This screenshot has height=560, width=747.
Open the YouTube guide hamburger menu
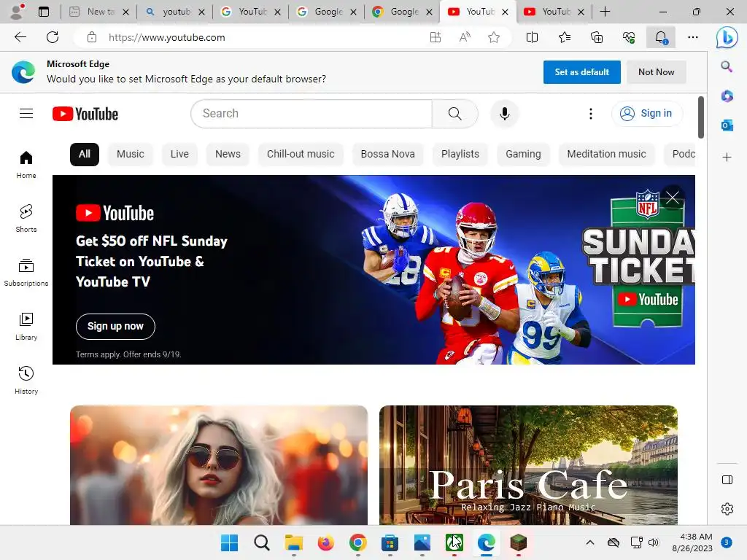tap(26, 113)
